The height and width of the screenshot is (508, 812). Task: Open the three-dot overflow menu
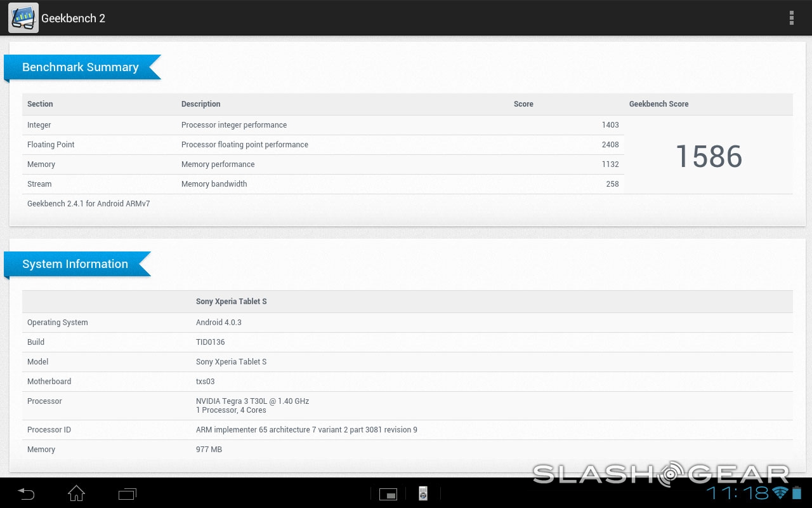point(791,18)
